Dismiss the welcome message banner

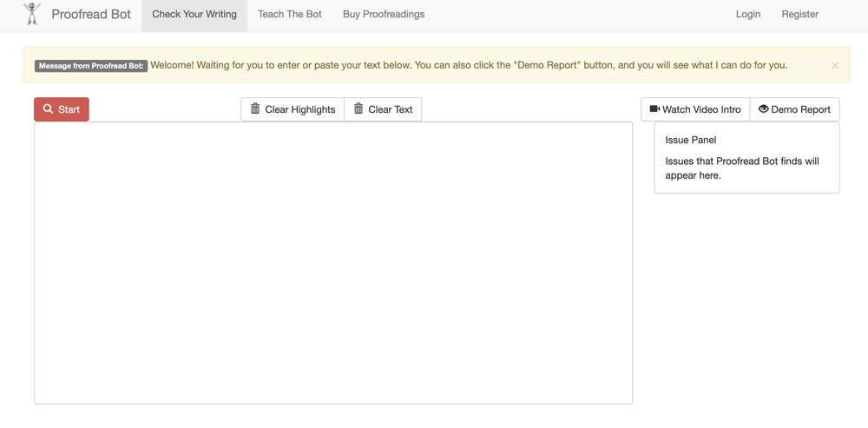(x=835, y=65)
